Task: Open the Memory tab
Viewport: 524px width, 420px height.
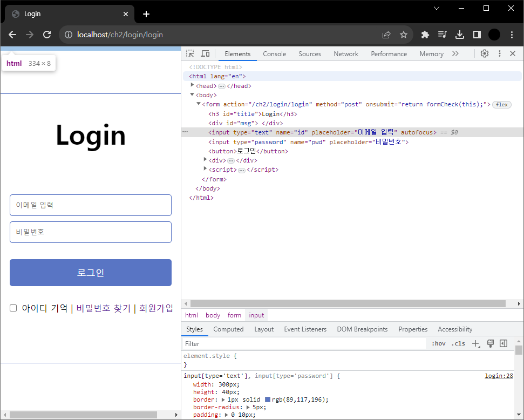Action: [x=431, y=54]
